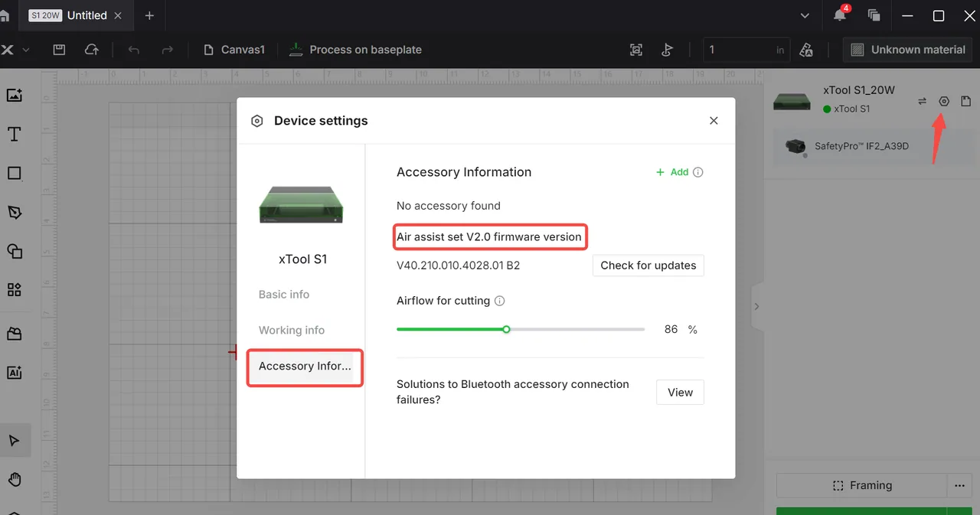Click Check for updates button

pos(648,266)
